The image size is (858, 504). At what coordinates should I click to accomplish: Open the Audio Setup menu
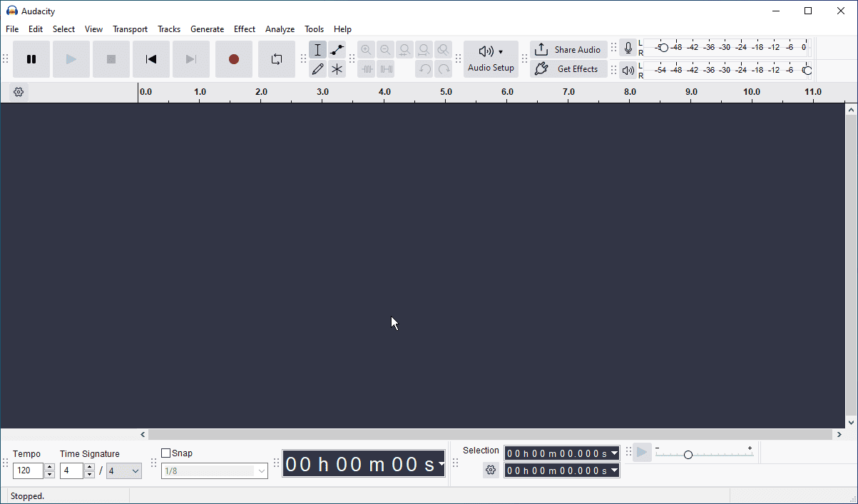tap(491, 58)
